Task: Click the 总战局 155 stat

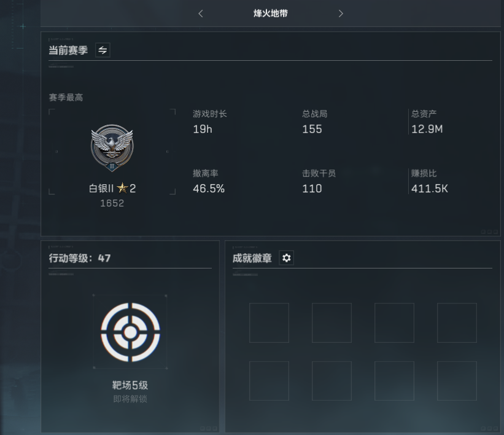Action: point(315,122)
